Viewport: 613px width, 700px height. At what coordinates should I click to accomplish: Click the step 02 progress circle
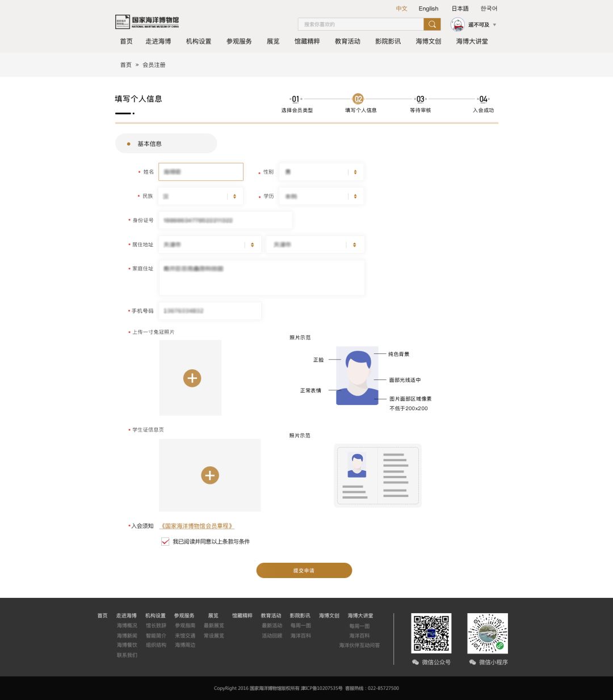point(358,99)
